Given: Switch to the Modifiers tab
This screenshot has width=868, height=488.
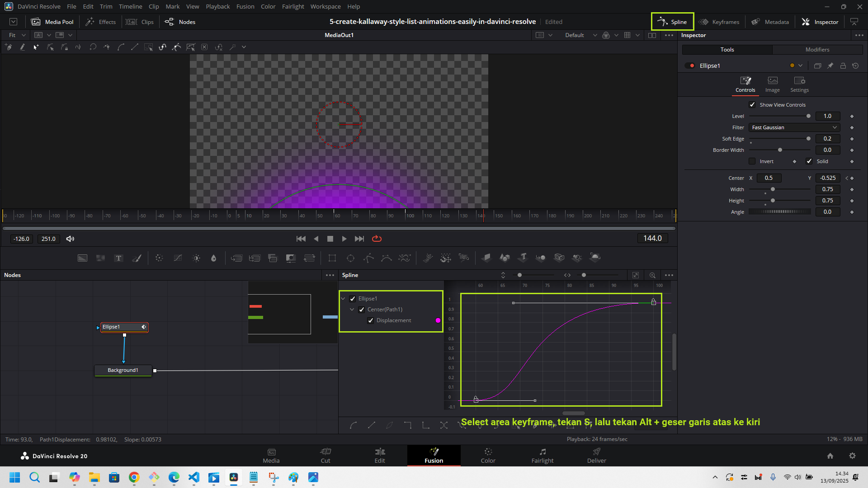Looking at the screenshot, I should [817, 50].
